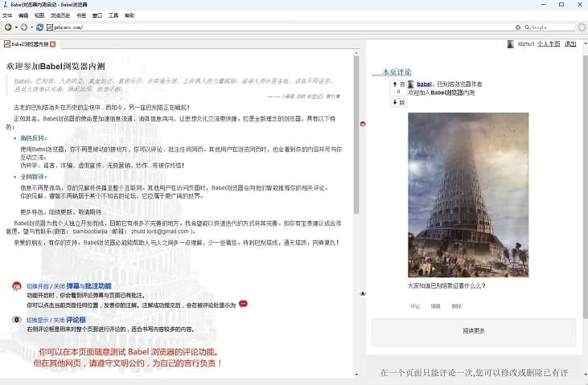Click the 阅读更多 button
The height and width of the screenshot is (385, 588).
coord(474,331)
